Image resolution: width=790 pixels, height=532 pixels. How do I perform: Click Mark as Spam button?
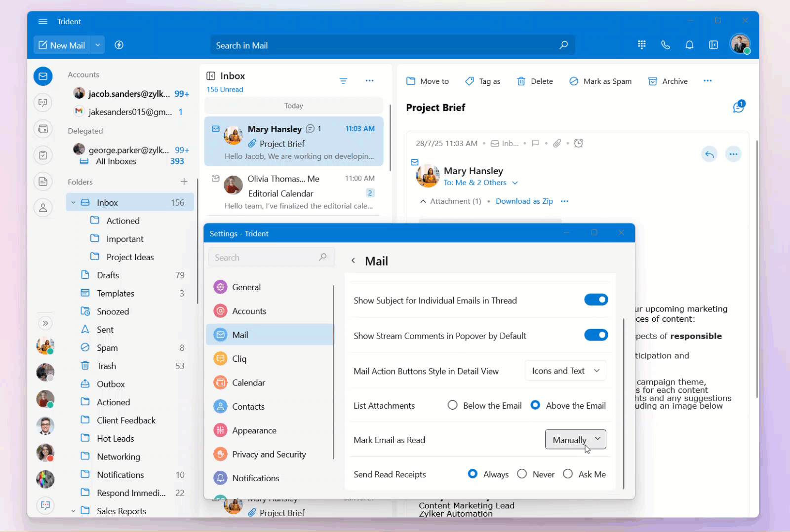(600, 81)
